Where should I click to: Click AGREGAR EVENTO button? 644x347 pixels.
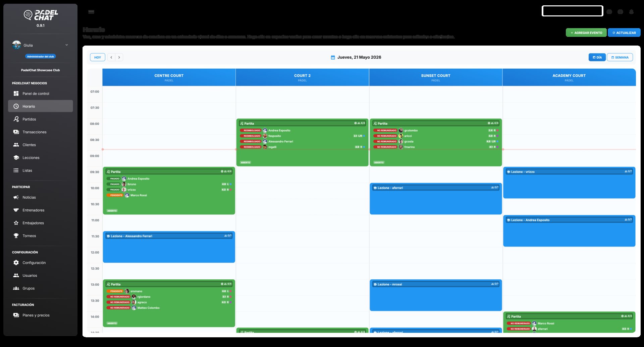click(586, 32)
